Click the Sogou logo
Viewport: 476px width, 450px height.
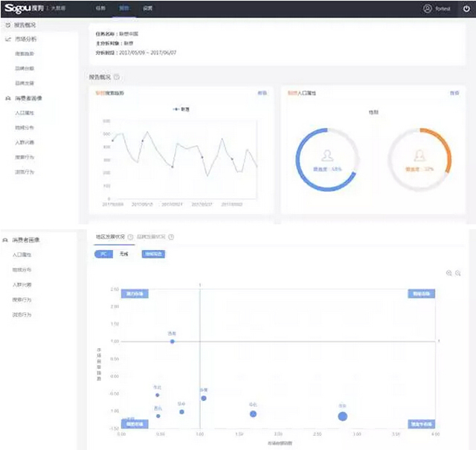[24, 8]
